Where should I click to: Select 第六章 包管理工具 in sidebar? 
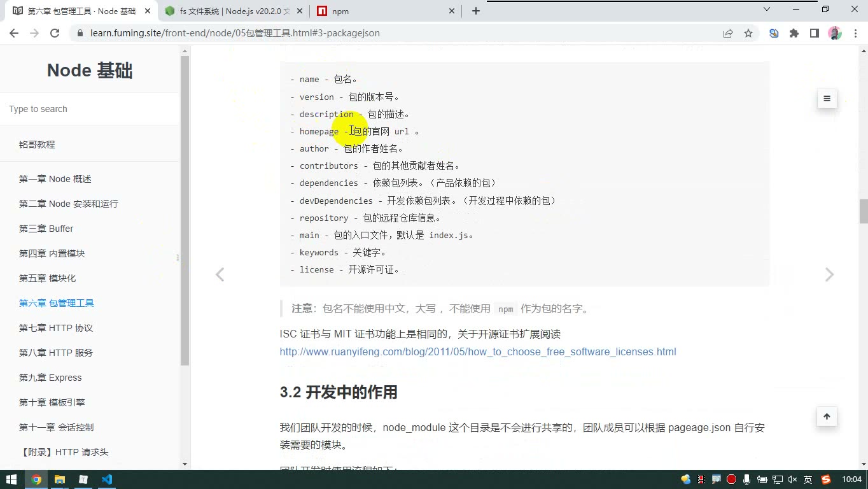point(57,303)
